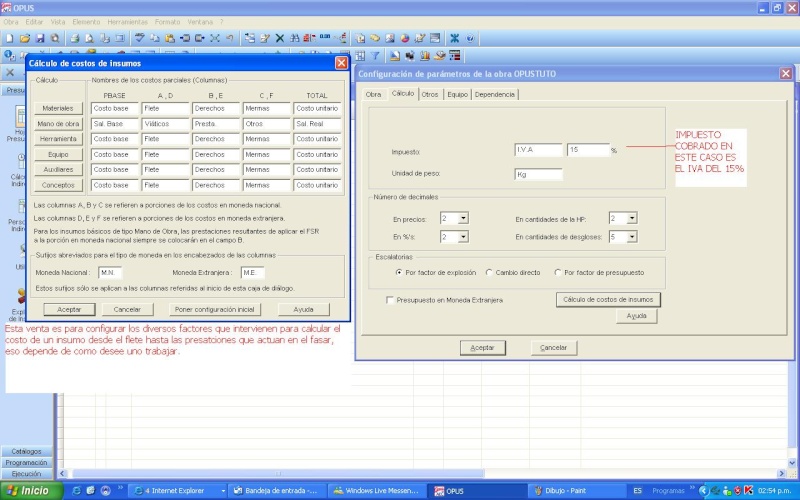The image size is (800, 500).
Task: Open En %'s decimals dropdown
Action: 463,237
